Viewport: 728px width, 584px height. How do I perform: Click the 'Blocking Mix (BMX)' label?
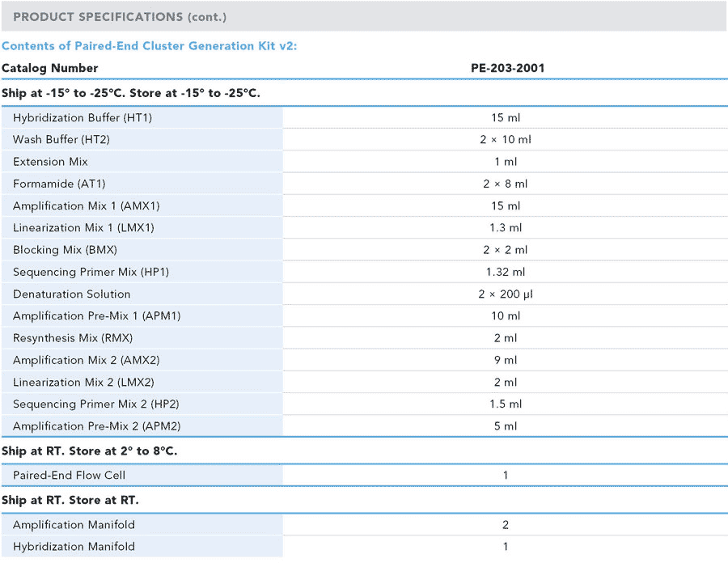point(65,250)
